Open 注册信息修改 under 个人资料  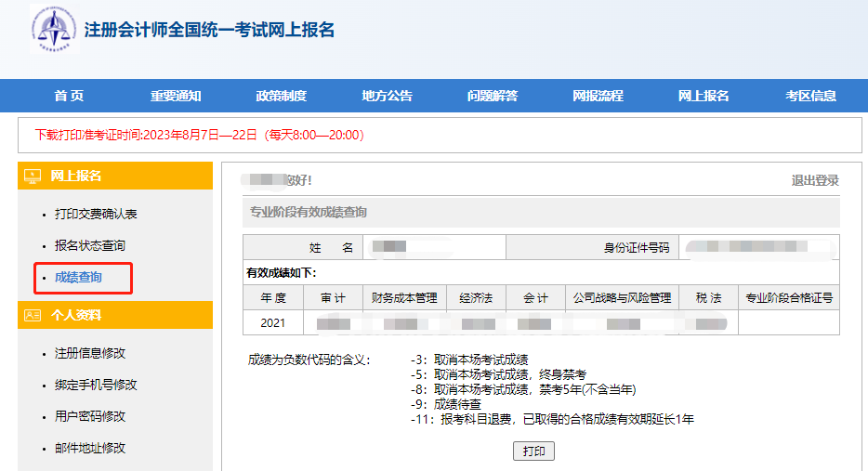point(89,353)
